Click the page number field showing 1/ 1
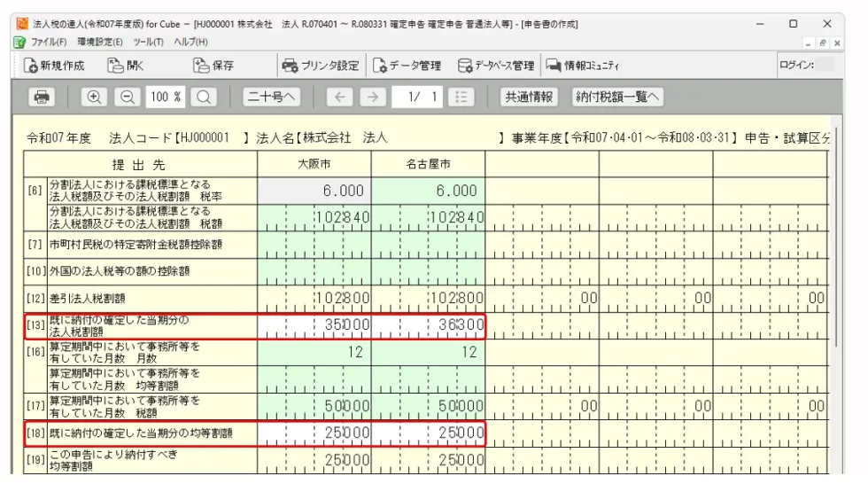868x484 pixels. pyautogui.click(x=417, y=97)
